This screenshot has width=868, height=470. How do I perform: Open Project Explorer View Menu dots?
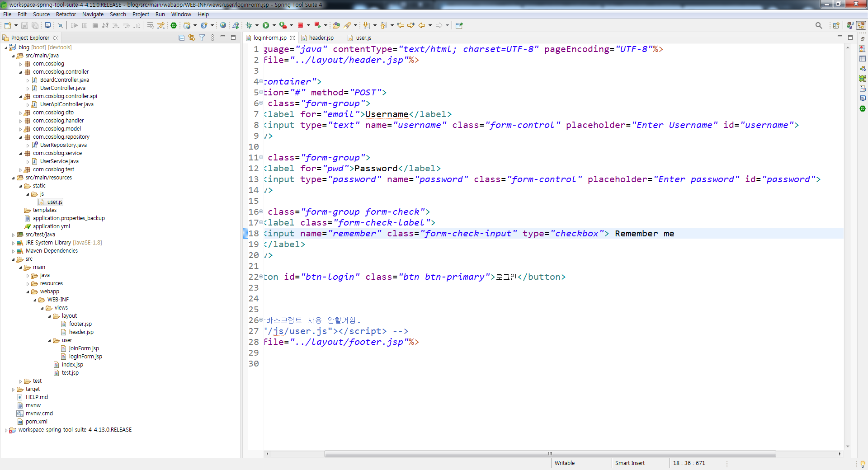[x=212, y=38]
